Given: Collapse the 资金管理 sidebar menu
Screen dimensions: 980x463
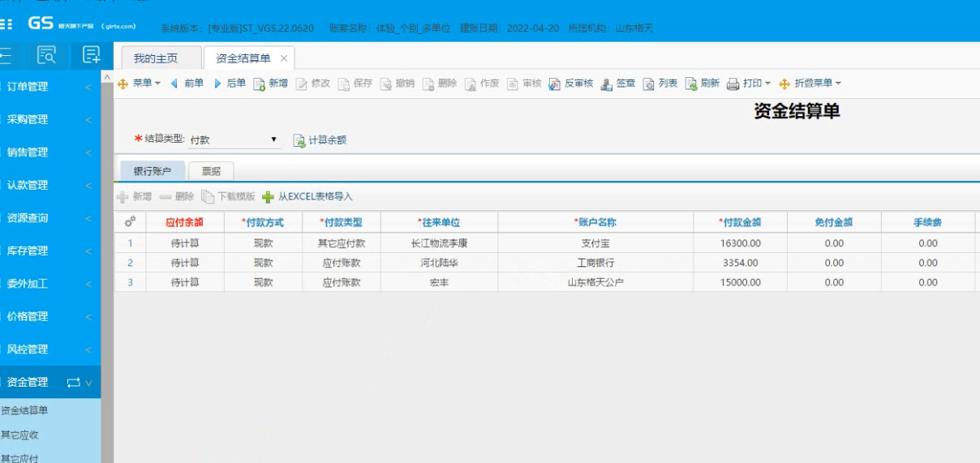Looking at the screenshot, I should point(50,382).
